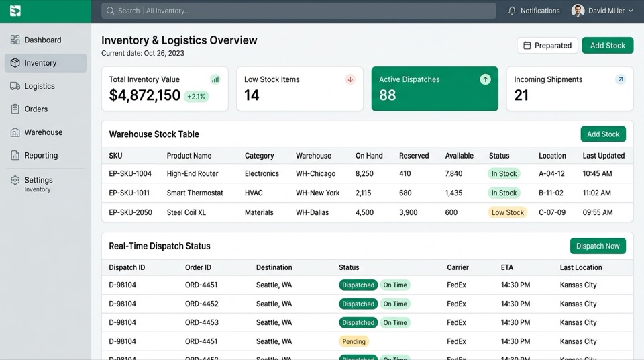
Task: Click order ID ORD-4453
Action: (x=201, y=322)
